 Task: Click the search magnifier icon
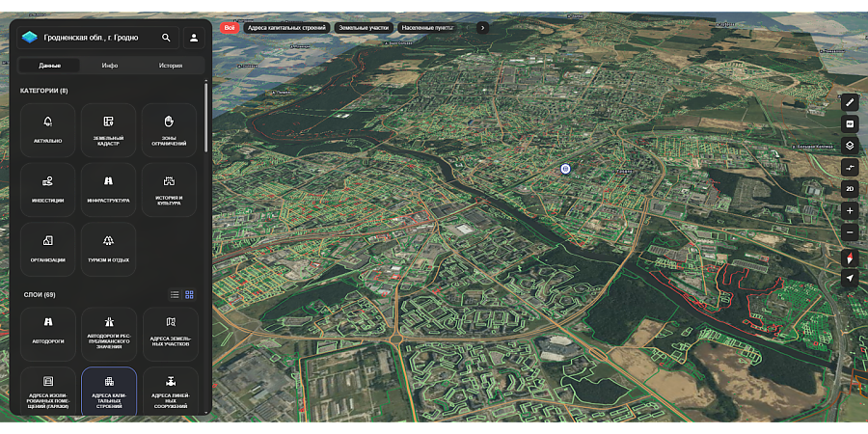click(x=166, y=38)
